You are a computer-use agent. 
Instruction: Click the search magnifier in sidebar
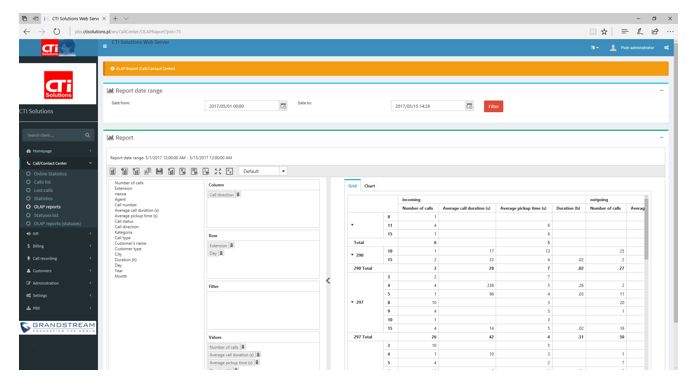tap(88, 135)
